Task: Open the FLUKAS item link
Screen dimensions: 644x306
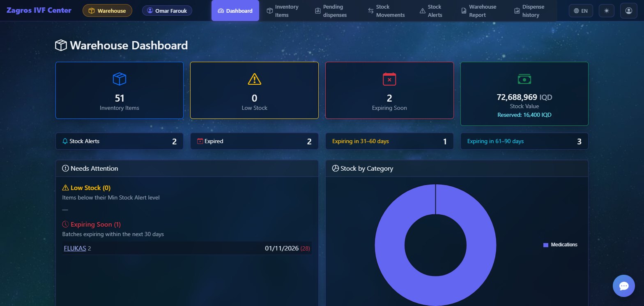Action: [x=75, y=248]
